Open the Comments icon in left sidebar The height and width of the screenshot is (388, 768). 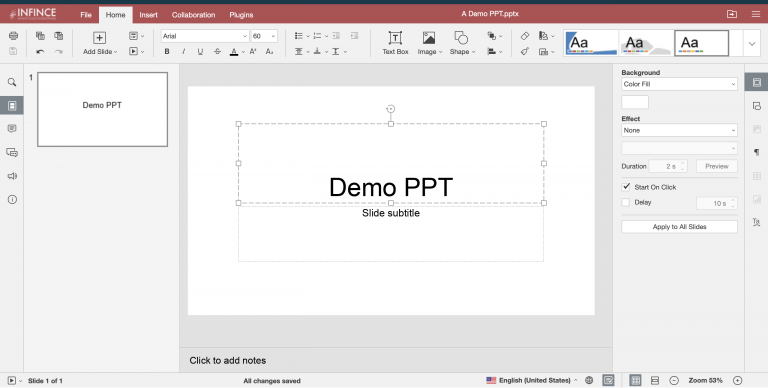[12, 128]
